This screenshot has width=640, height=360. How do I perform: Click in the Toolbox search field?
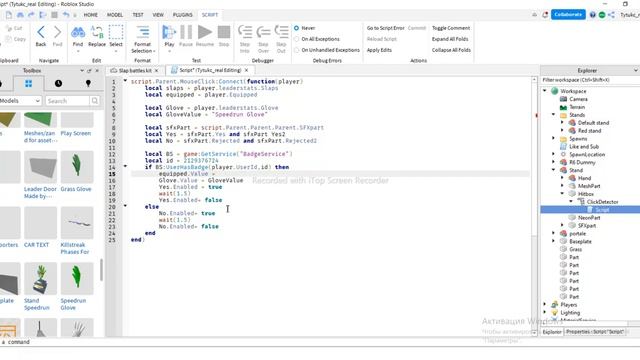(67, 100)
